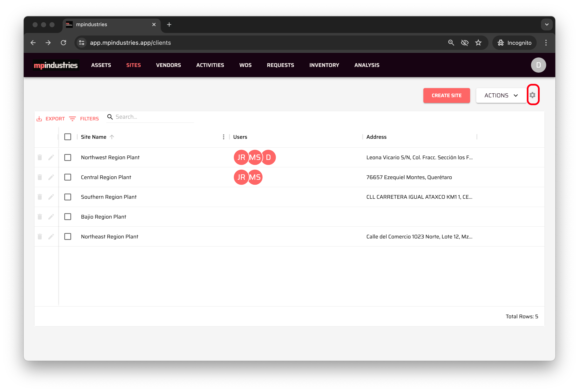Bookmark page with the star icon
Viewport: 579px width, 392px height.
pyautogui.click(x=478, y=43)
